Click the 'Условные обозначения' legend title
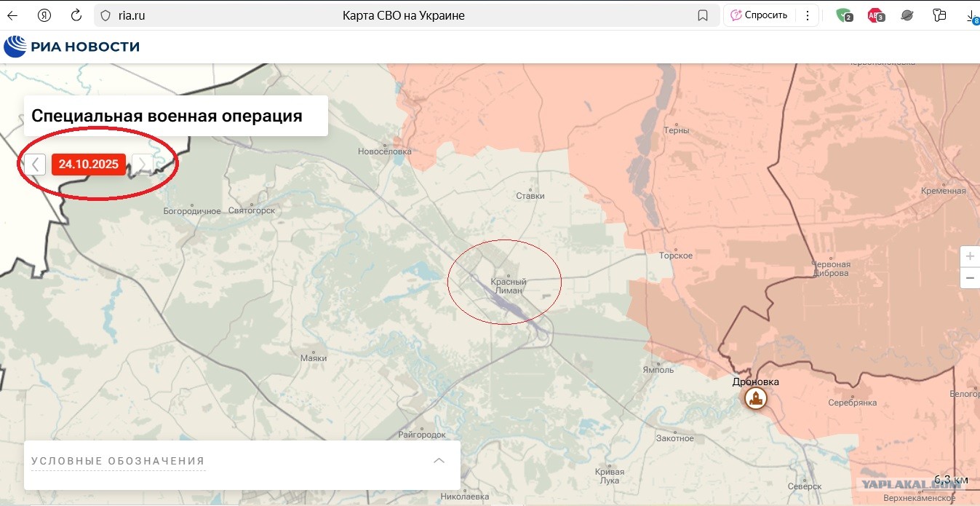This screenshot has width=980, height=506. point(118,461)
